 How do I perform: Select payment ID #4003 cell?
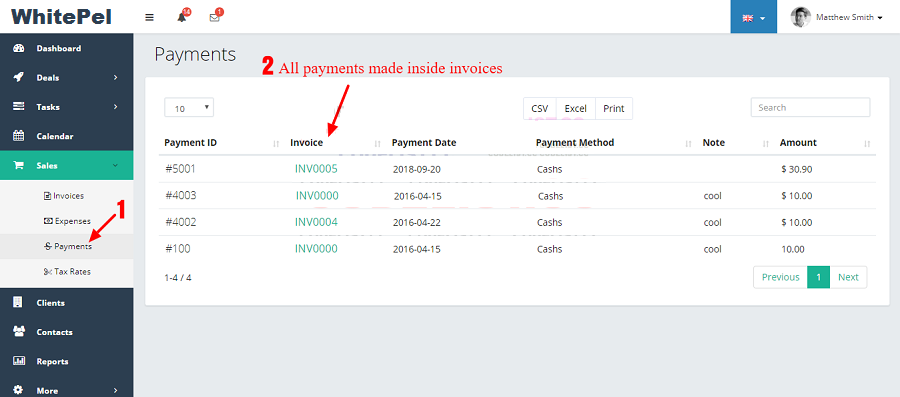[x=181, y=196]
